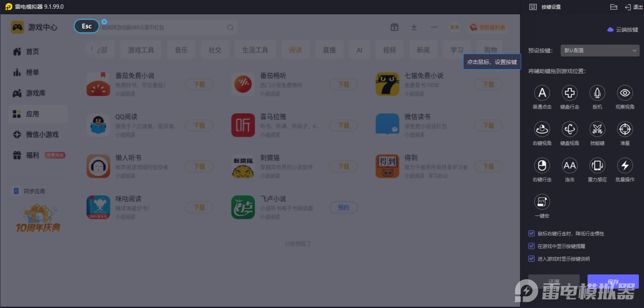This screenshot has width=644, height=308.
Task: Select the 右键行走 mouse key icon
Action: pos(542,165)
